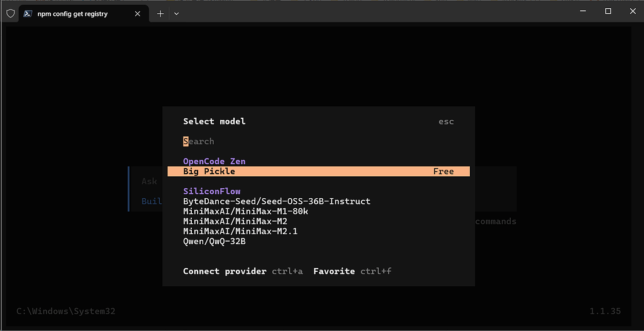Minimize the terminal window
The image size is (644, 331).
(583, 11)
